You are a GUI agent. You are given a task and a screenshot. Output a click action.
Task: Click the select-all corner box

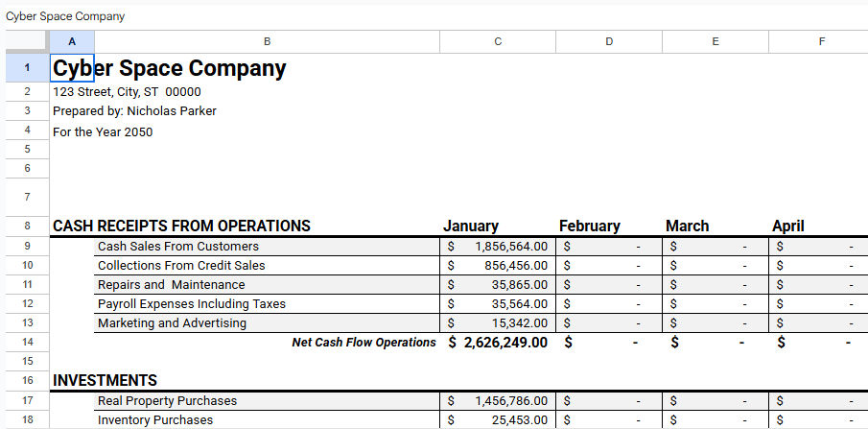(x=26, y=41)
